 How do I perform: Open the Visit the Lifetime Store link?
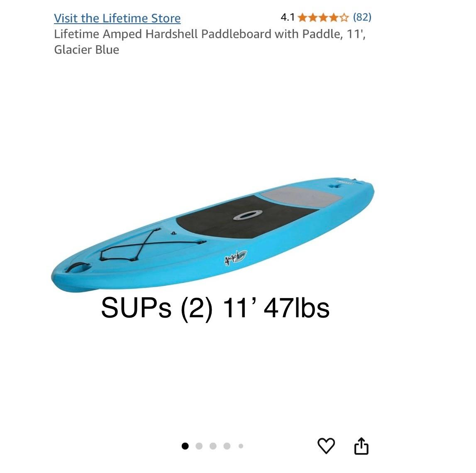pos(117,18)
